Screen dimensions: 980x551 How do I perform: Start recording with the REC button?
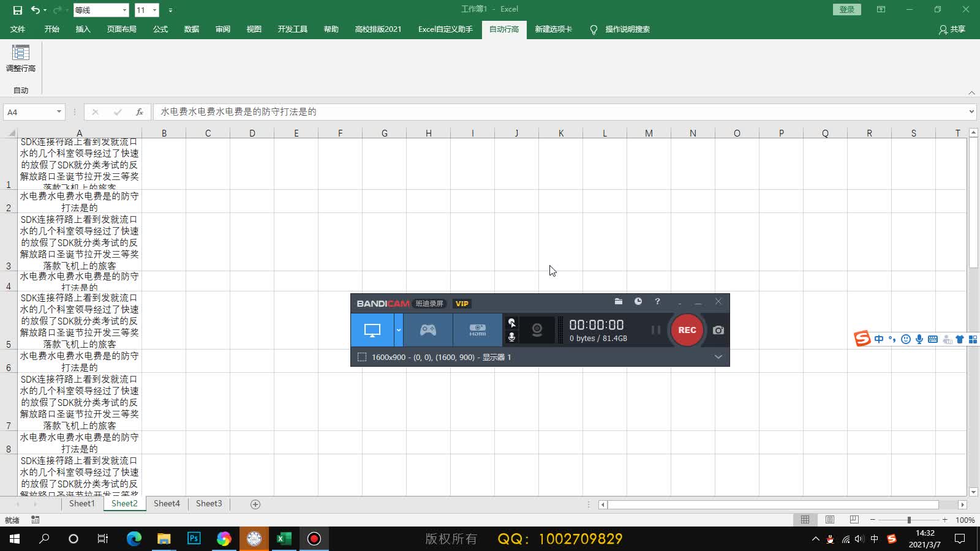click(x=687, y=330)
